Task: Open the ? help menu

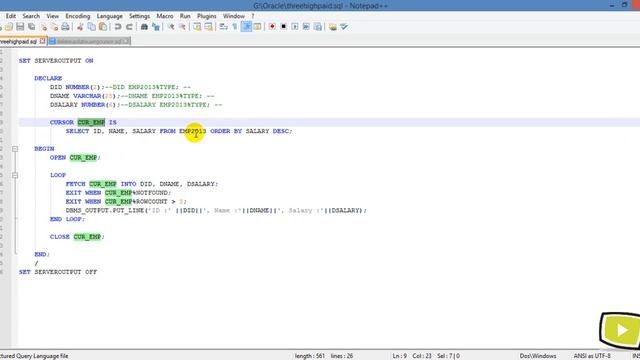Action: coord(253,16)
